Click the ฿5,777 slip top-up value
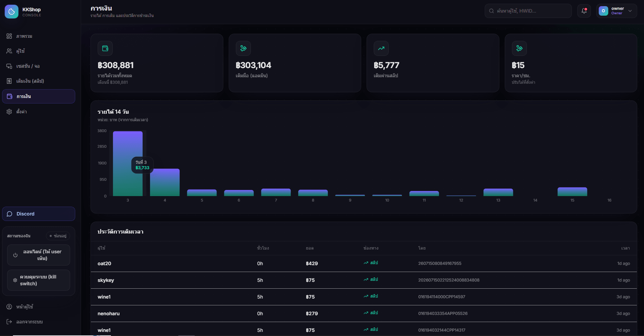644x336 pixels. (386, 65)
